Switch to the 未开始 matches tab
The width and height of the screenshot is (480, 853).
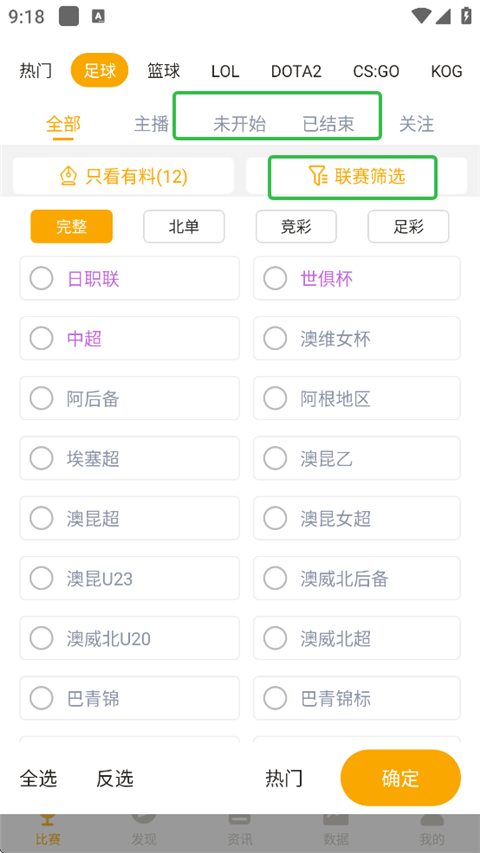click(x=239, y=124)
